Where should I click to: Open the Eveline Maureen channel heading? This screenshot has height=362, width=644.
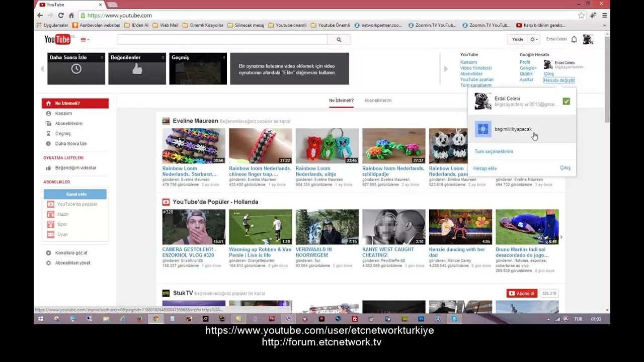[x=195, y=121]
